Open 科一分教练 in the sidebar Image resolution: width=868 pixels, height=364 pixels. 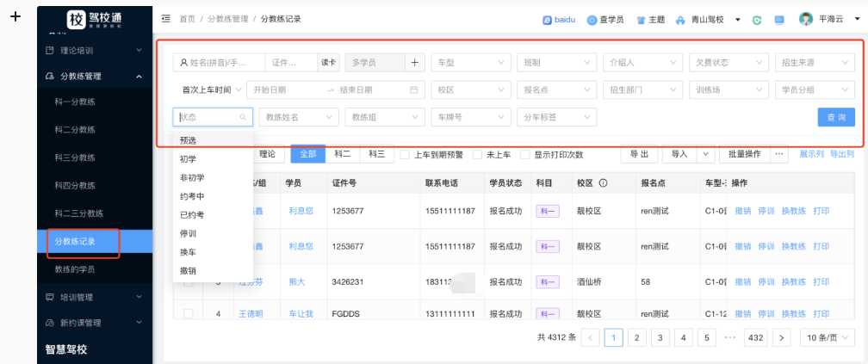tap(74, 102)
